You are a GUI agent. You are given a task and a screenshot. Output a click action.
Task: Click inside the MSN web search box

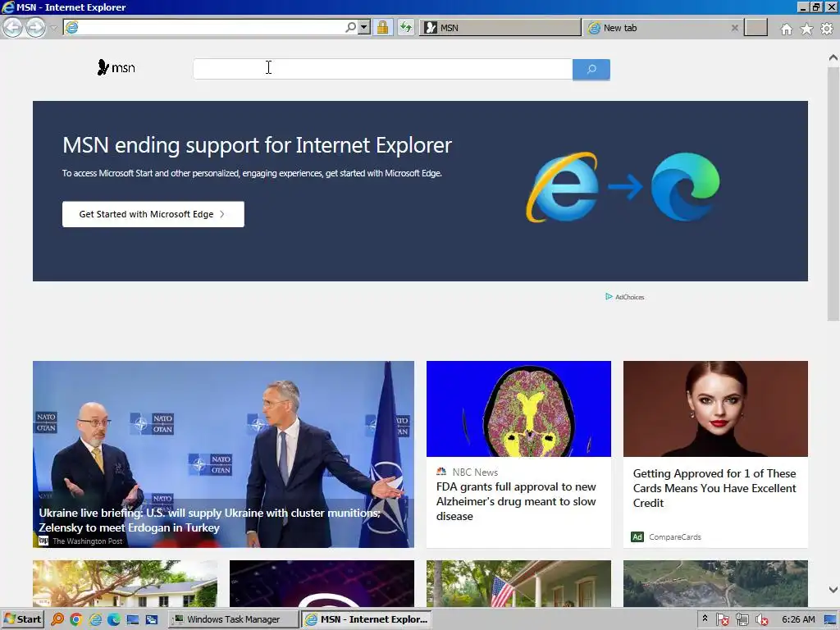click(x=382, y=69)
